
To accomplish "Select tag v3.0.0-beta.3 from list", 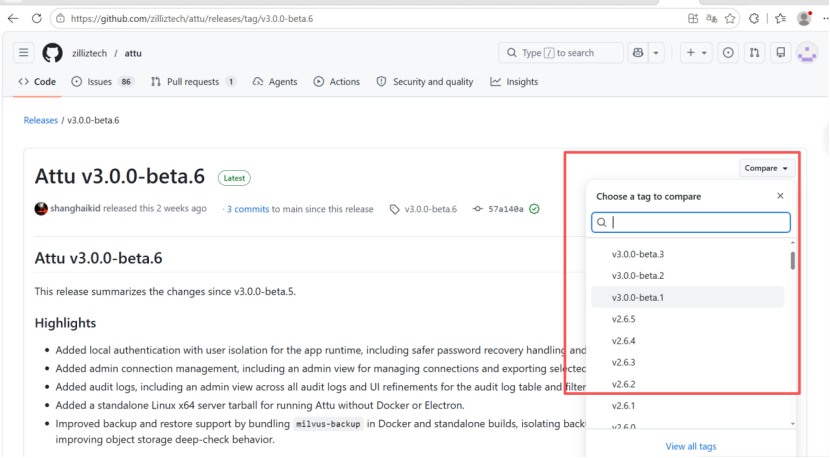I will pyautogui.click(x=687, y=254).
